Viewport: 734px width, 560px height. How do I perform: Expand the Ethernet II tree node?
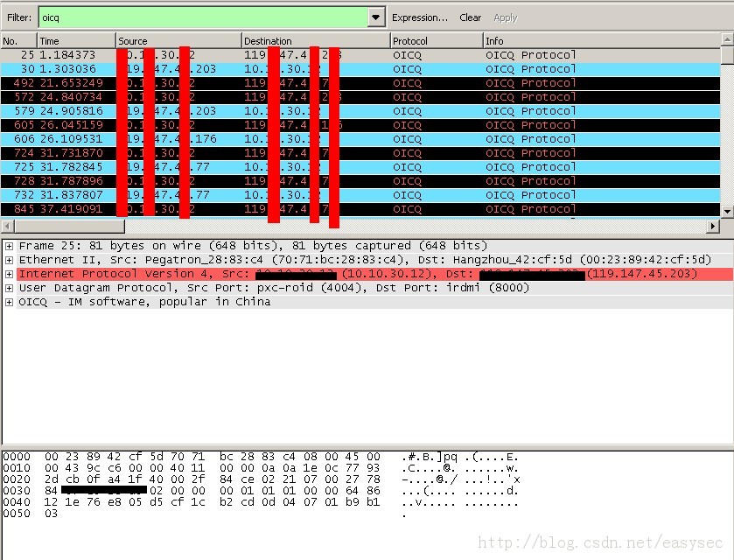pos(9,260)
